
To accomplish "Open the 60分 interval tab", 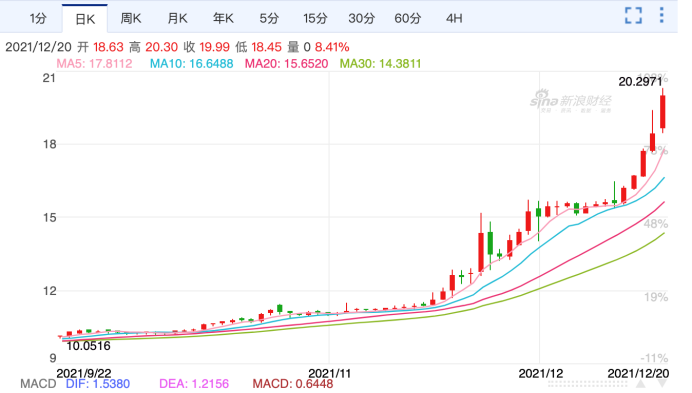I will click(x=407, y=19).
